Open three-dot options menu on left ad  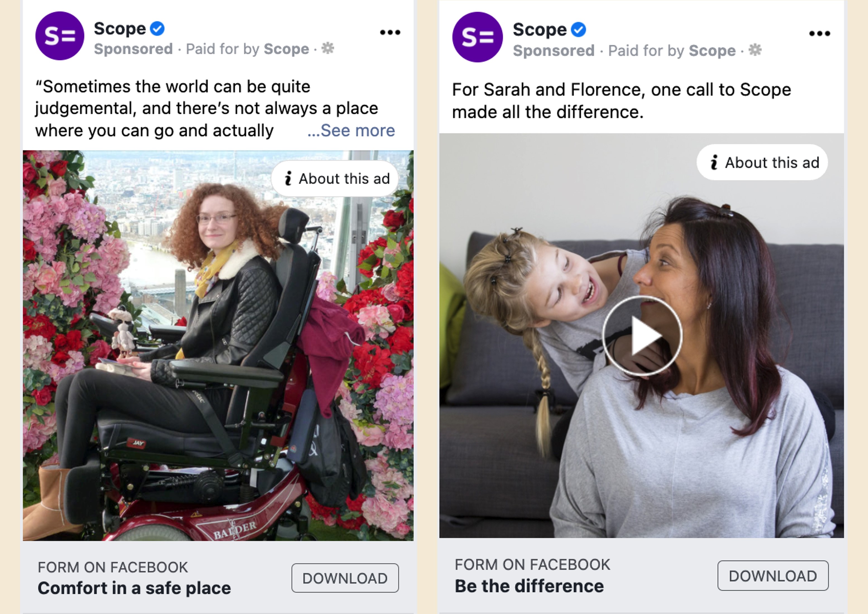(390, 33)
